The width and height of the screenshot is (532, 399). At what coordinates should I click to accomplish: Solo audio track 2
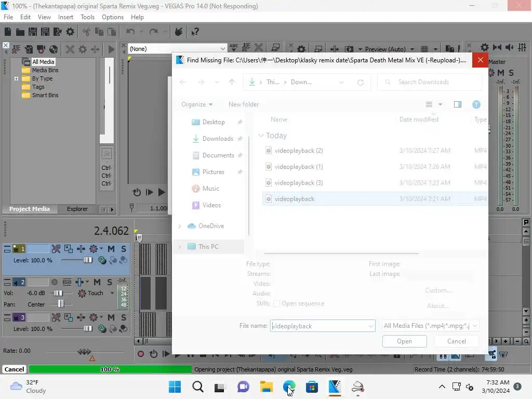point(110,282)
